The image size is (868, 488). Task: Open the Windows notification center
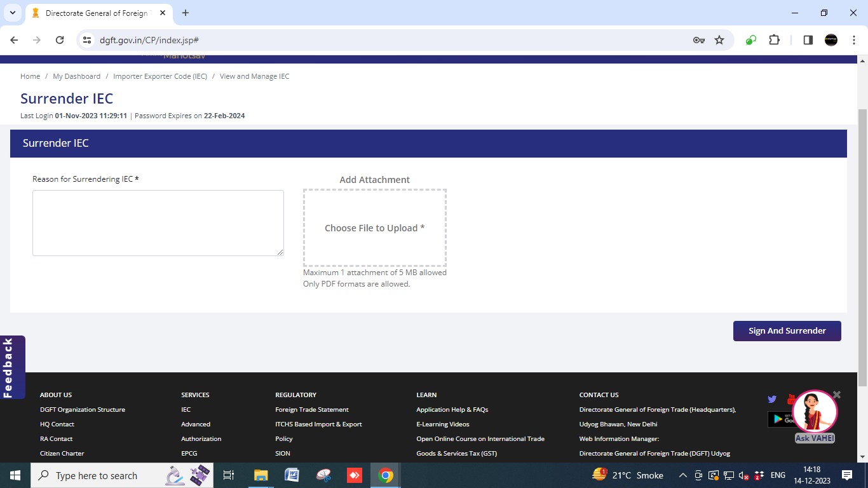847,475
